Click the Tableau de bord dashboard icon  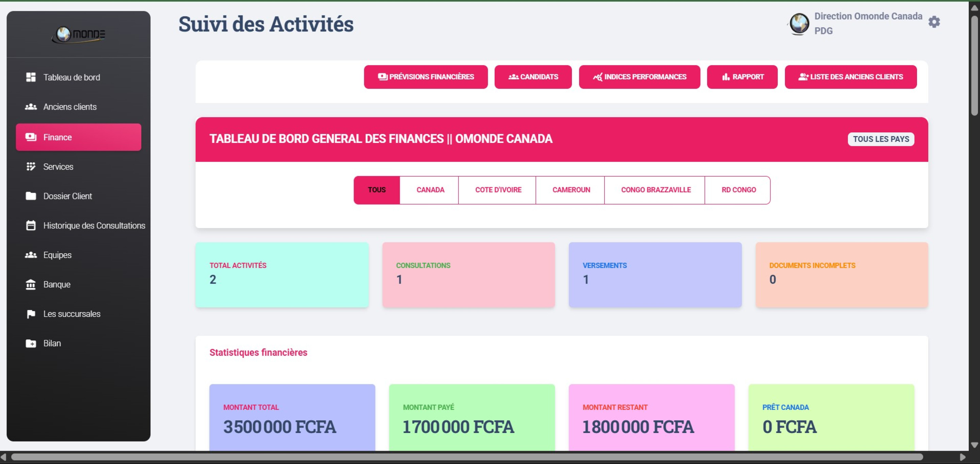point(31,77)
